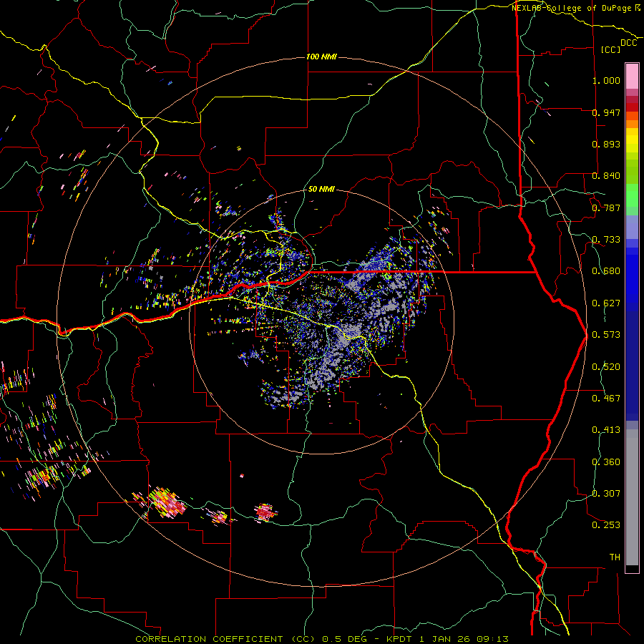Click the 0.307 colorbar value label
The width and height of the screenshot is (644, 644).
pos(606,494)
